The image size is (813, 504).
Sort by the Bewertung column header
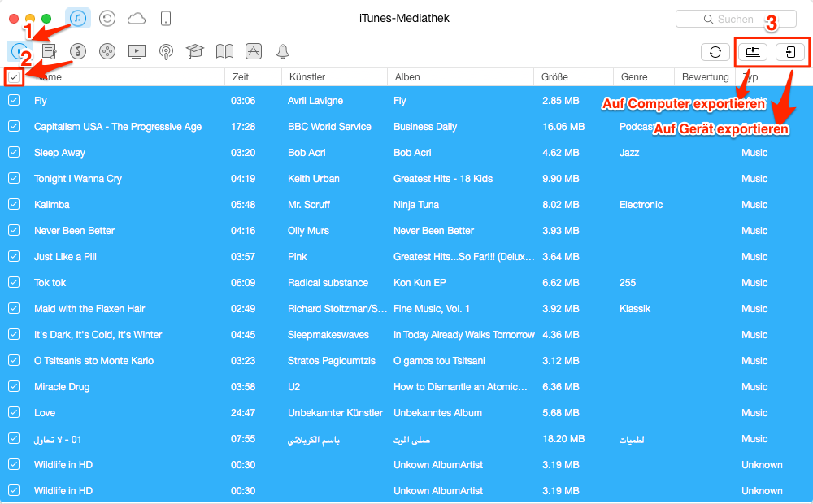[x=705, y=77]
